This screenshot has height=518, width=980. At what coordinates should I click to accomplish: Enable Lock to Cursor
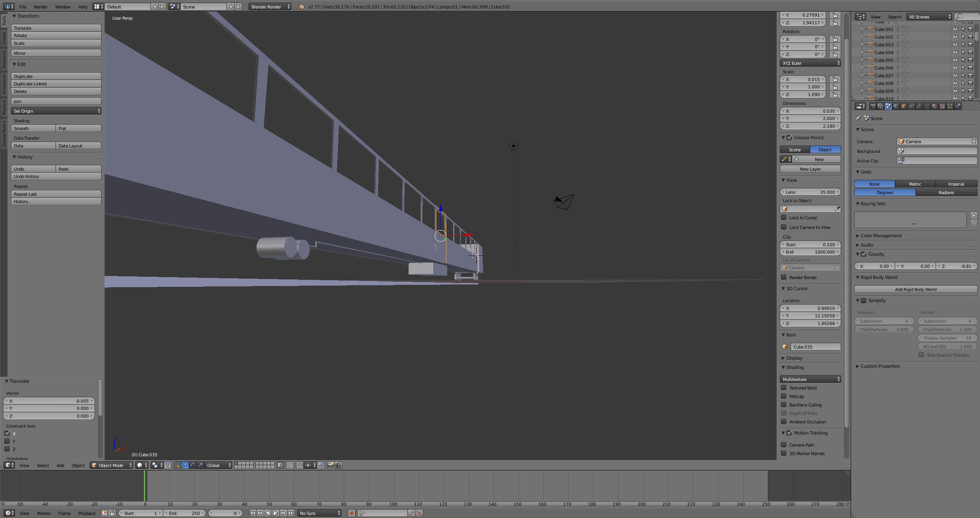(784, 217)
